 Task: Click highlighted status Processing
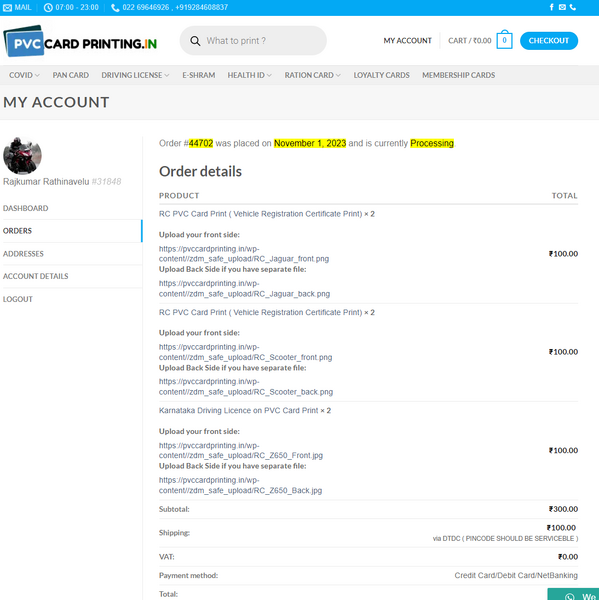coord(432,143)
